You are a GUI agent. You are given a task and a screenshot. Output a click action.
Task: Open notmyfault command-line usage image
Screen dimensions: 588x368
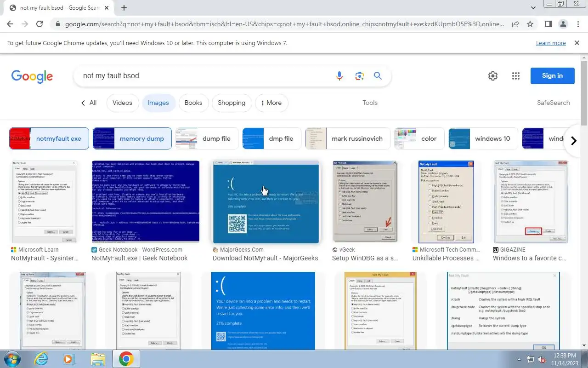pyautogui.click(x=503, y=310)
